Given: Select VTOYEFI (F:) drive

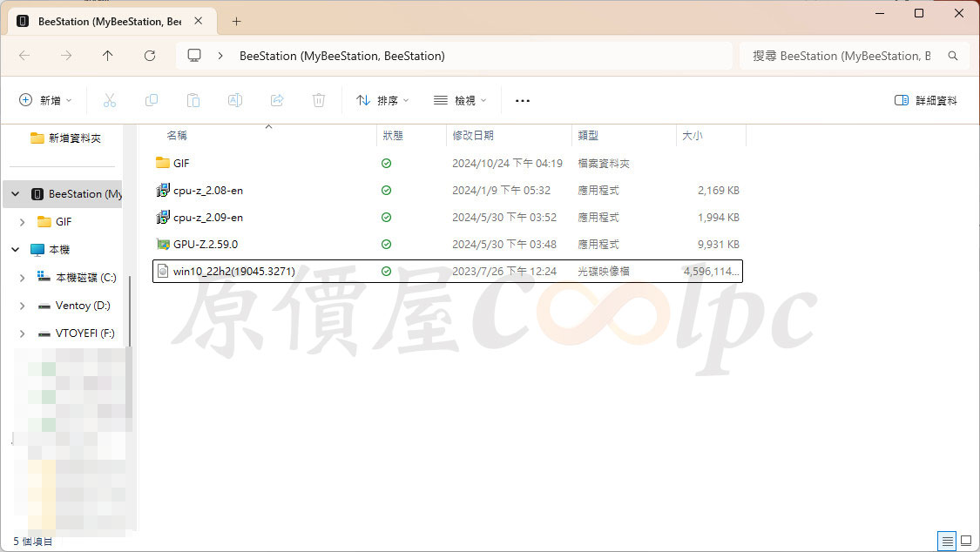Looking at the screenshot, I should tap(76, 333).
